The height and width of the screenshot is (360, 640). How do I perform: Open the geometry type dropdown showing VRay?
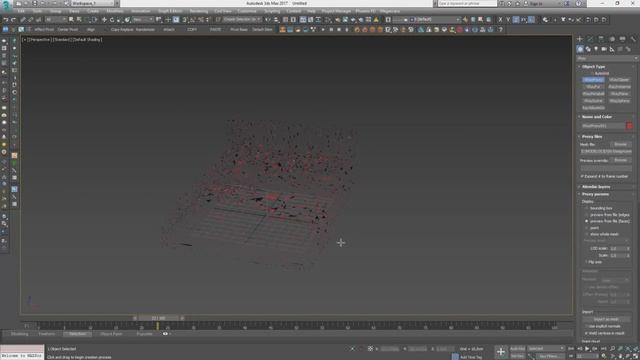tap(607, 58)
